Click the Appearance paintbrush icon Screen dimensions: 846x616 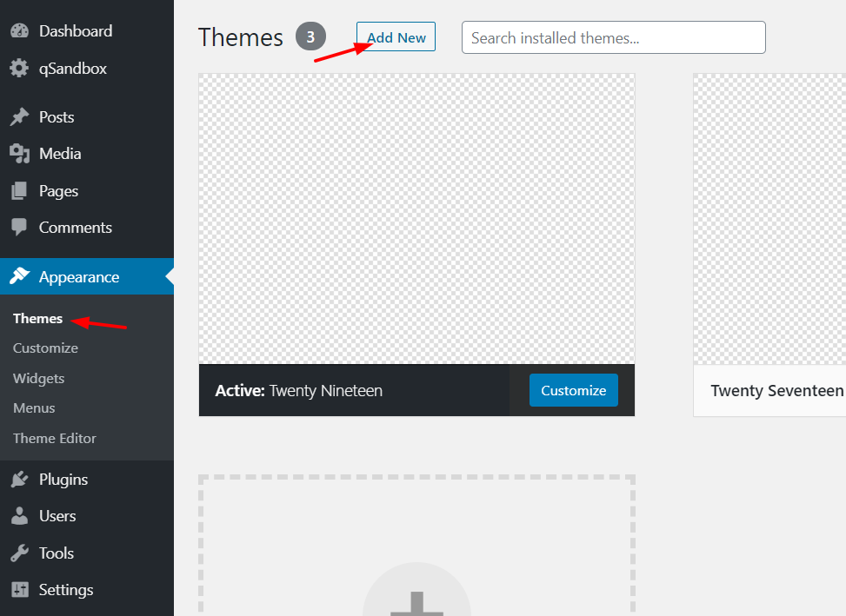[19, 276]
